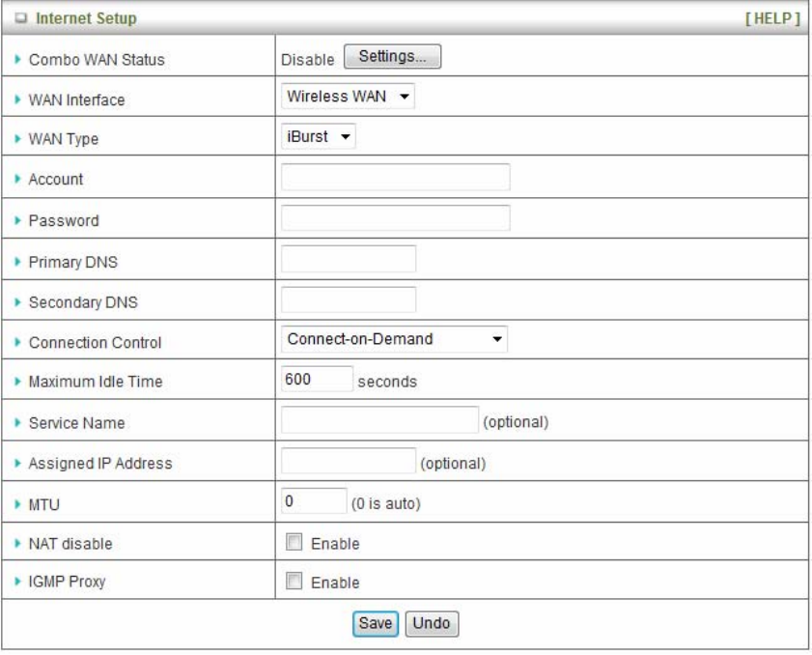812x655 pixels.
Task: Click the IGMP Proxy label
Action: pyautogui.click(x=67, y=582)
